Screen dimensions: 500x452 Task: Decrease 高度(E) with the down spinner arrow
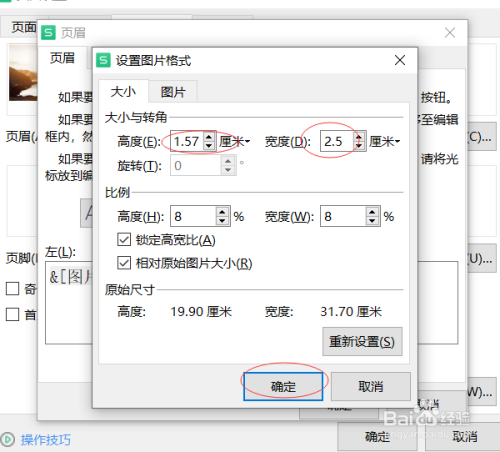tap(209, 146)
